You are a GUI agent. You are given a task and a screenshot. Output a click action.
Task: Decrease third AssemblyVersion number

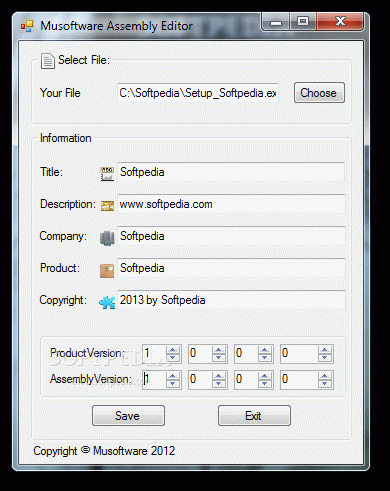[x=265, y=383]
